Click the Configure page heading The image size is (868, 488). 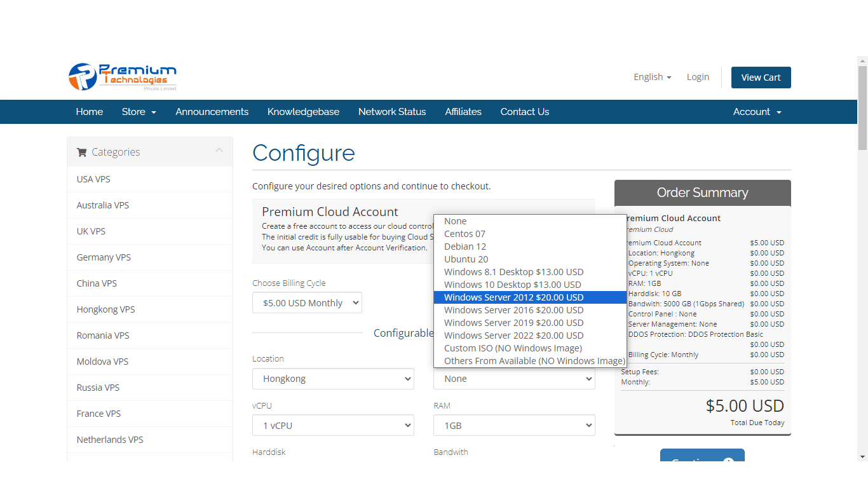pos(304,153)
